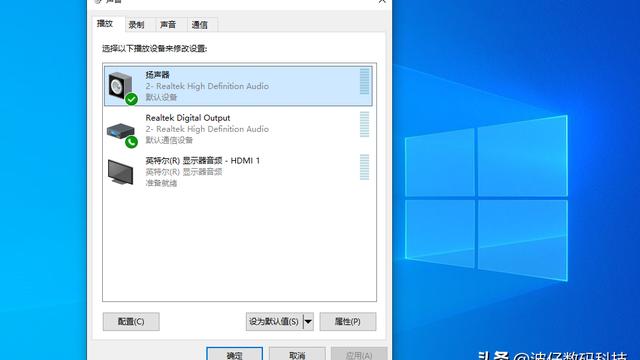Confirm with the 确定 button

click(234, 354)
